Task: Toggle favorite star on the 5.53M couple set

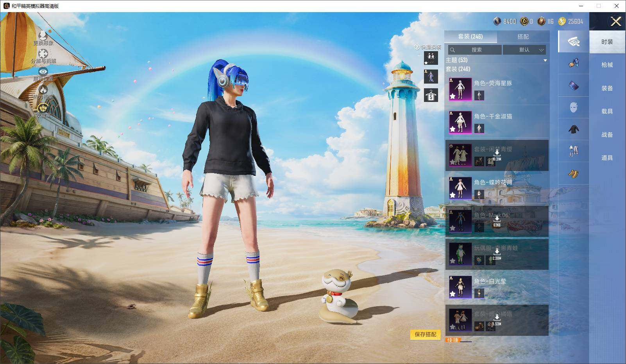Action: click(453, 327)
